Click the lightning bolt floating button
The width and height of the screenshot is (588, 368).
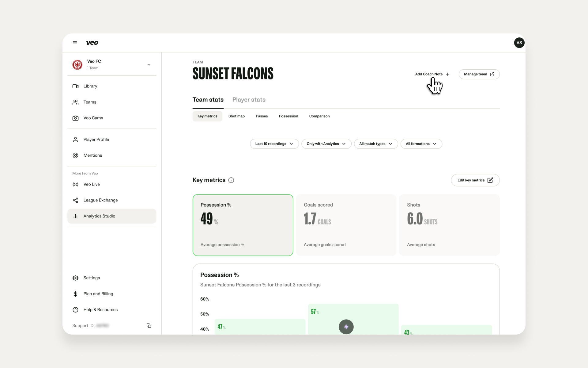click(x=346, y=327)
